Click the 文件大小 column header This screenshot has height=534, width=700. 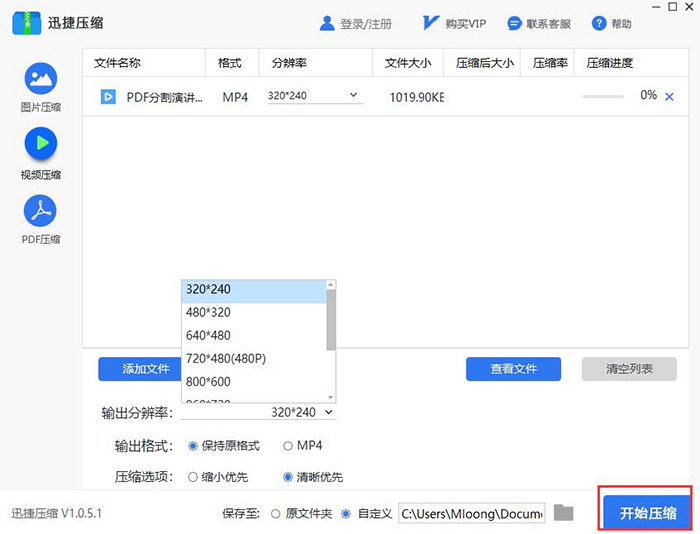pyautogui.click(x=408, y=63)
